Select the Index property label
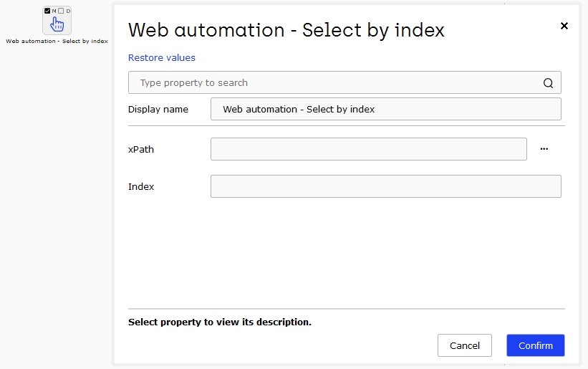This screenshot has height=369, width=588. 141,186
